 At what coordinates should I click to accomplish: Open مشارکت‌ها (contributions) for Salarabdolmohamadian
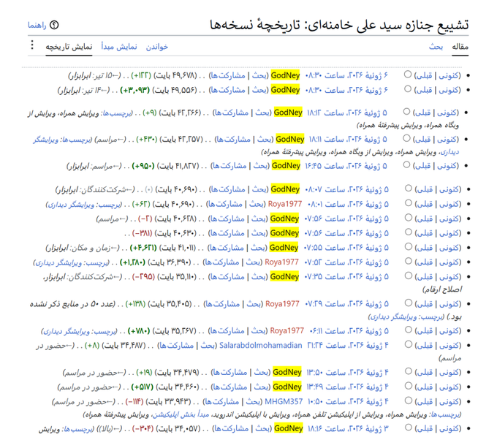[176, 346]
